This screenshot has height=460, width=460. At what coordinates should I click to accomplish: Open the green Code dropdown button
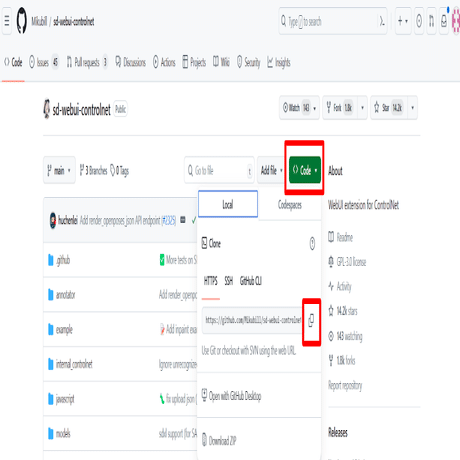(305, 170)
